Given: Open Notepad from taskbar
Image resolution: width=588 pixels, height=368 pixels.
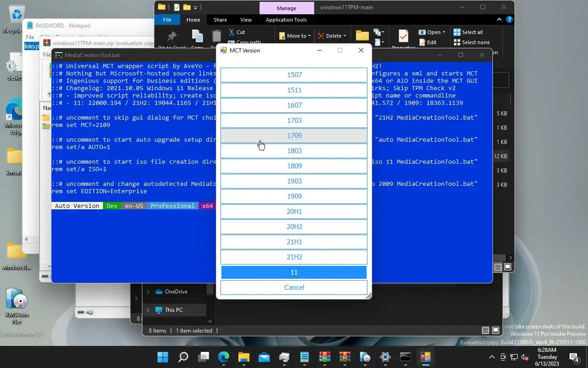Looking at the screenshot, I should point(304,357).
